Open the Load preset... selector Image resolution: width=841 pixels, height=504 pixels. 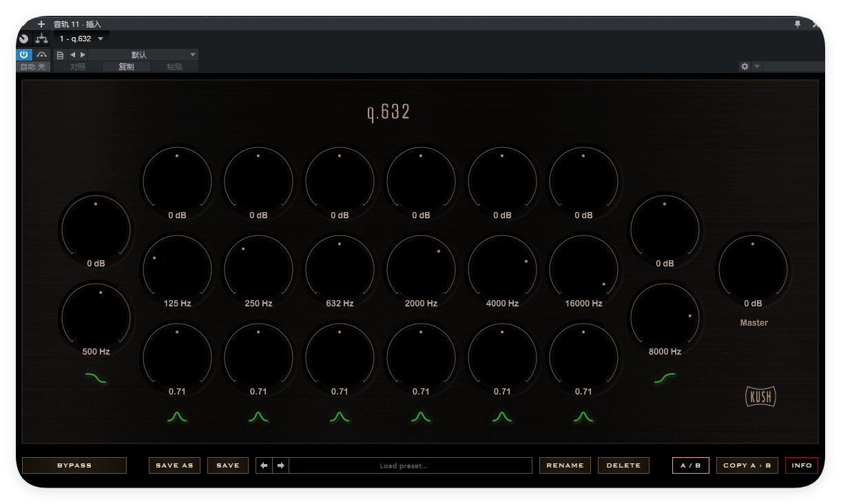(x=411, y=465)
